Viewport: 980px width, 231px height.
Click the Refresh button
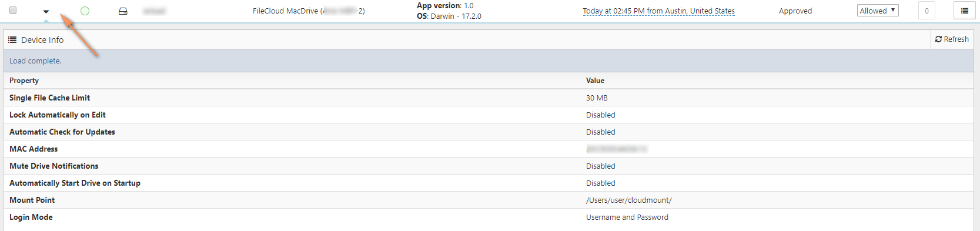(952, 39)
